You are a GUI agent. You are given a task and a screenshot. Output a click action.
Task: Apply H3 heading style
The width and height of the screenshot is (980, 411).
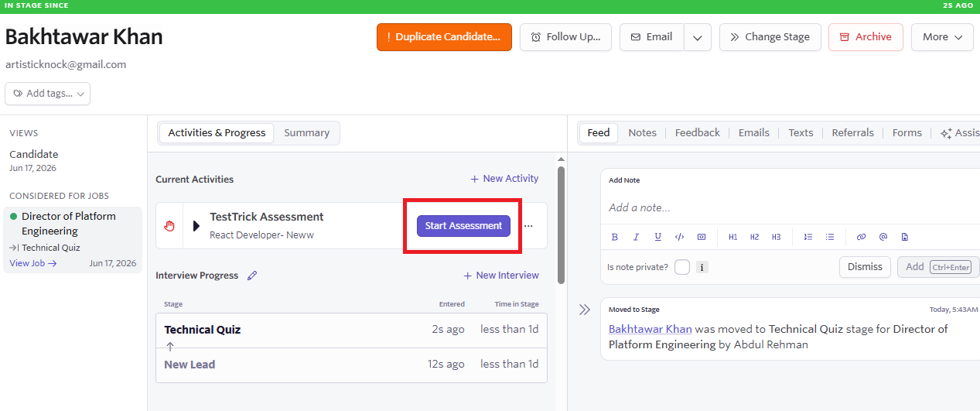click(x=776, y=237)
